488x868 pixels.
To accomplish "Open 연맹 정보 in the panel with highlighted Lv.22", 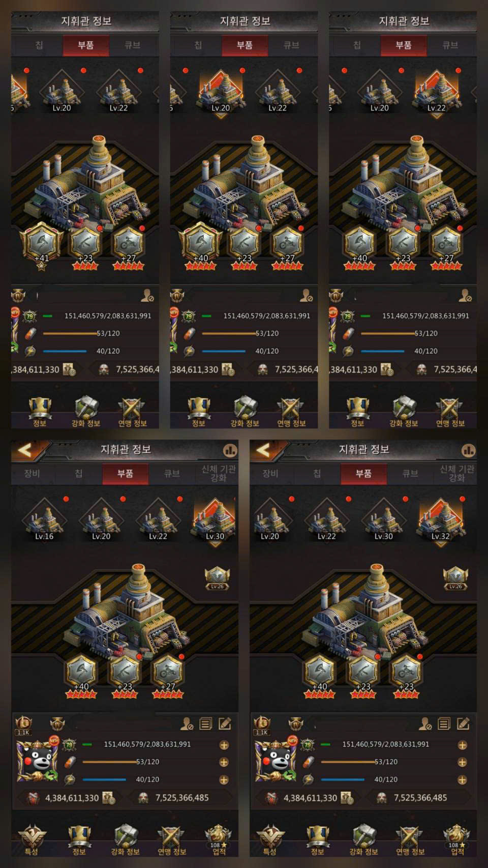I will coord(450,411).
